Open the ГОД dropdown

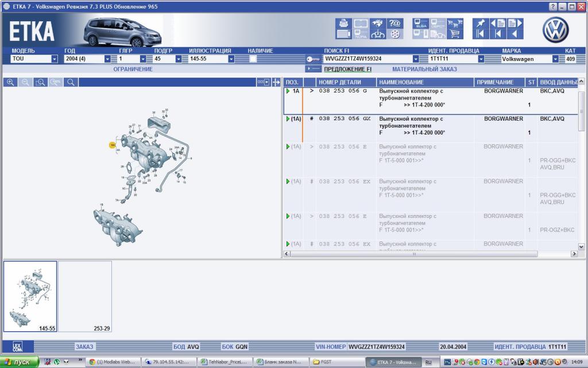pos(107,59)
